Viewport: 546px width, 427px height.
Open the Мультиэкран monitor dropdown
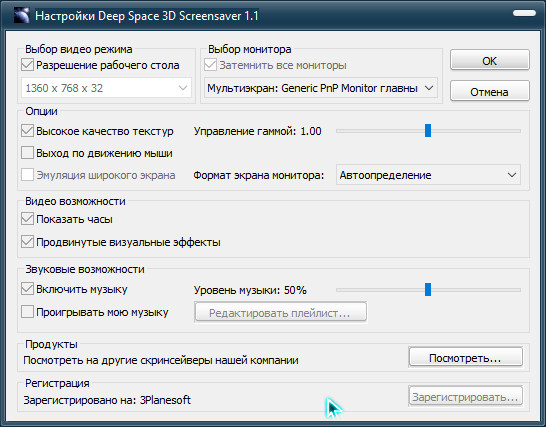click(x=321, y=88)
